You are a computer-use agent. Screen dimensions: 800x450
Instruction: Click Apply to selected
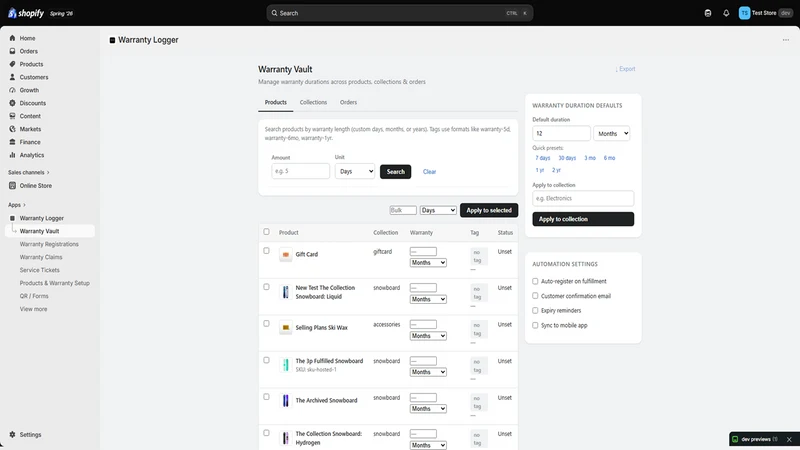(x=489, y=210)
